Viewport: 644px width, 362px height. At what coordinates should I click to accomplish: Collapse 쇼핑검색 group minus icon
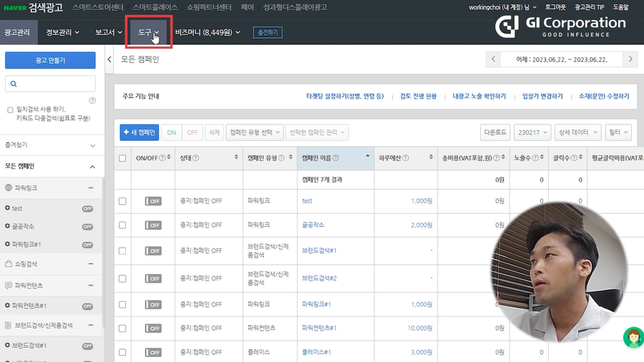[x=91, y=263]
